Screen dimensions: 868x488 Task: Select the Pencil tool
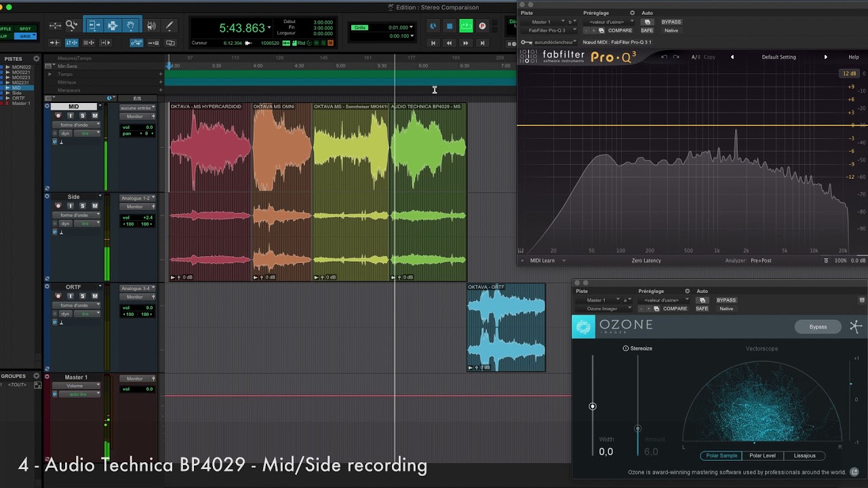point(170,26)
